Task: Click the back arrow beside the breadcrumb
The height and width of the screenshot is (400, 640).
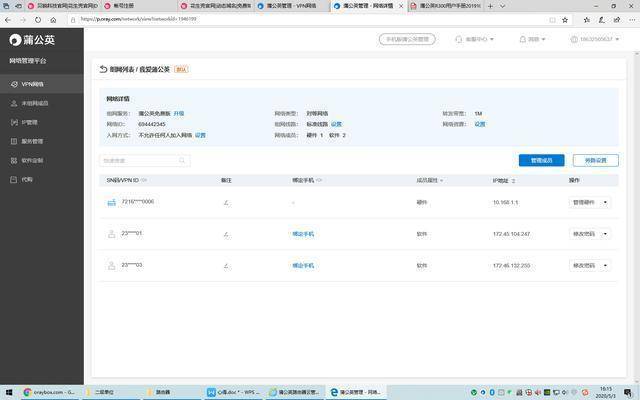Action: pyautogui.click(x=103, y=69)
